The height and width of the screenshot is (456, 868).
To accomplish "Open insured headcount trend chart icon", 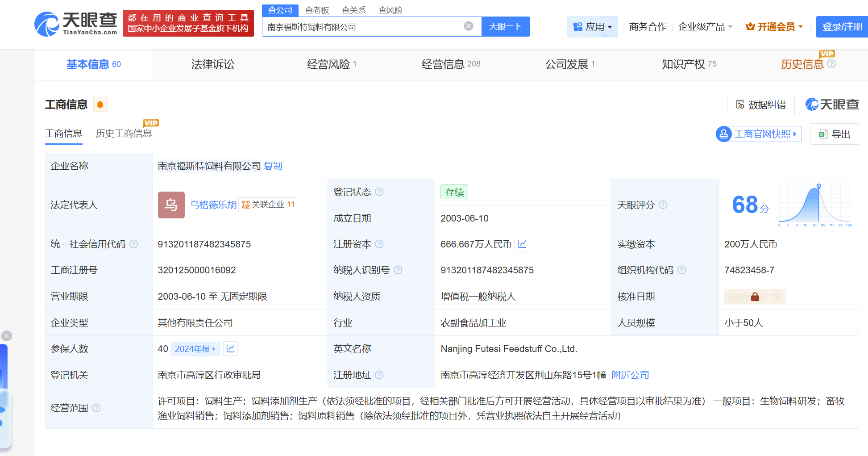I will point(230,348).
